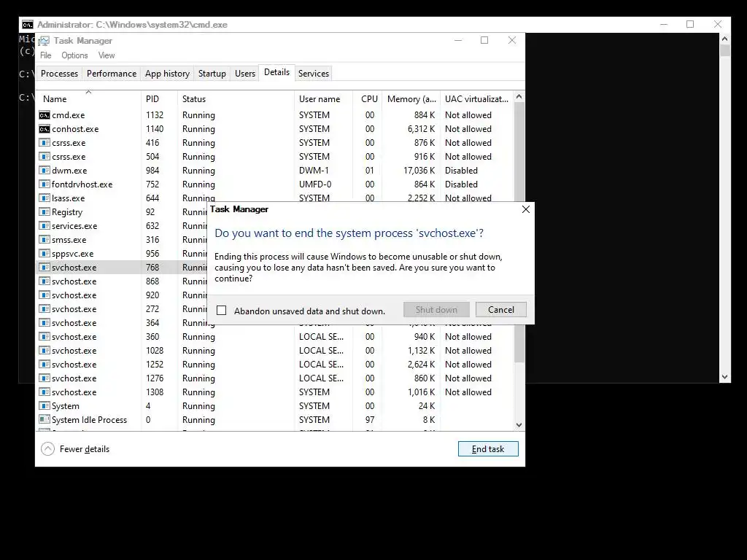Click Cancel in the dialog

[x=501, y=309]
